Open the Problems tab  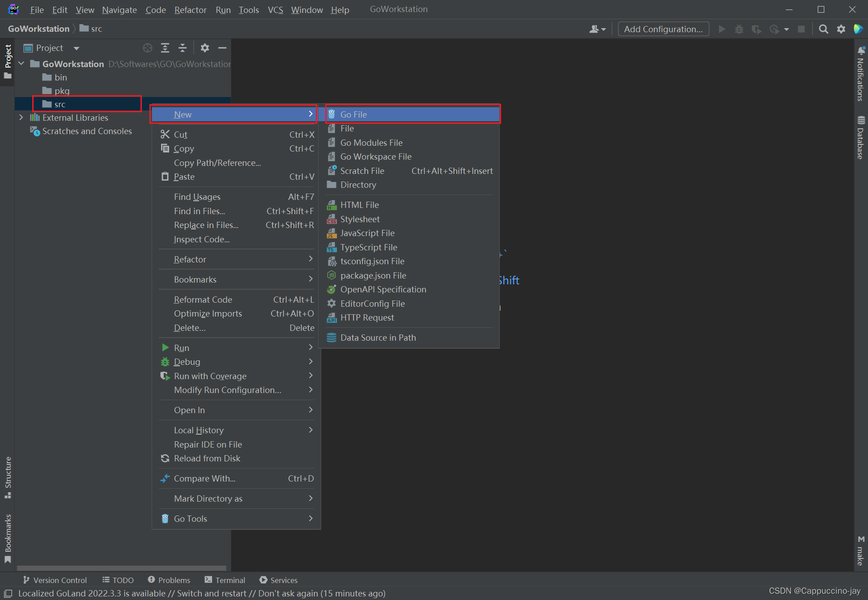[169, 580]
